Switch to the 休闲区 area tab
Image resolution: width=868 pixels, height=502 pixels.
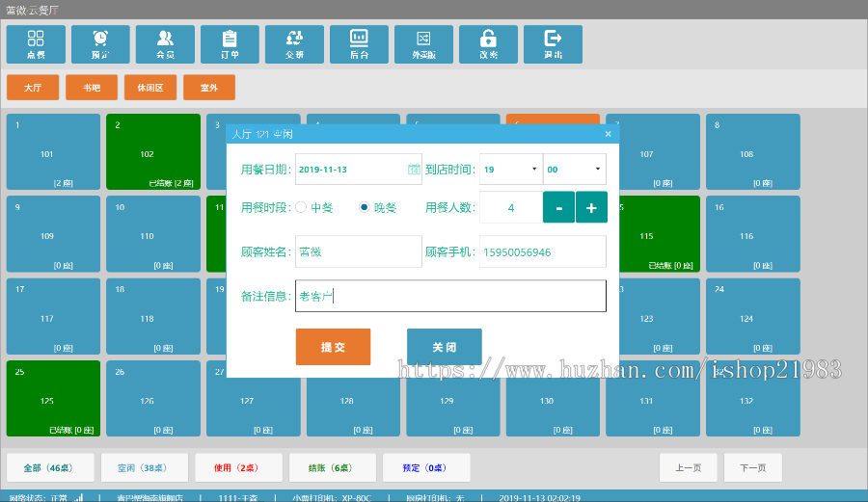click(150, 88)
